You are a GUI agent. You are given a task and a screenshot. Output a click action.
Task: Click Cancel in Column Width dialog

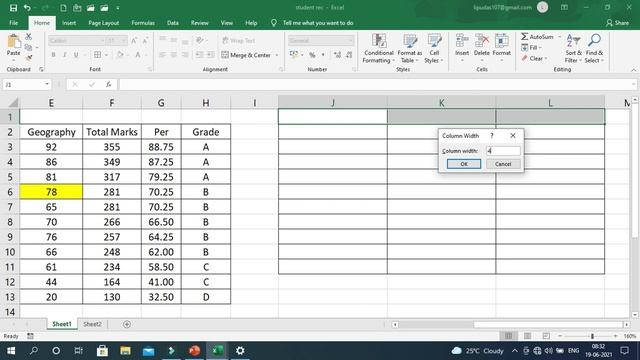[x=503, y=164]
